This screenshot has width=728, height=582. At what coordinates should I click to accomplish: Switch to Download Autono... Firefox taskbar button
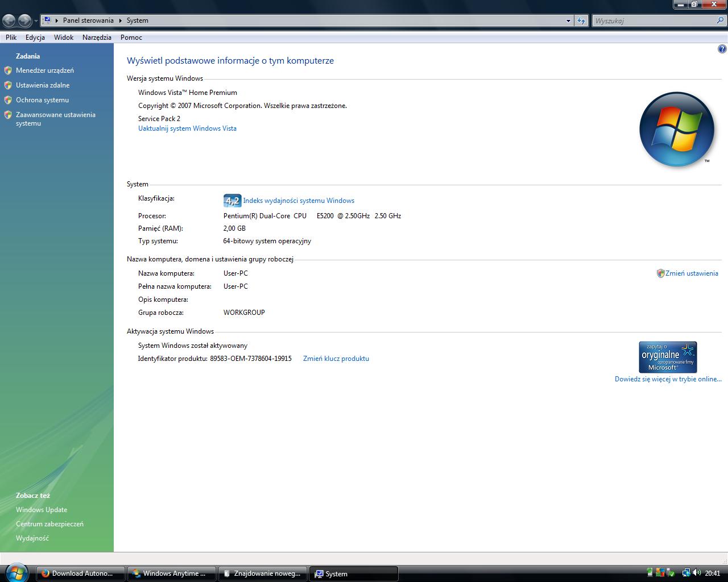coord(80,573)
